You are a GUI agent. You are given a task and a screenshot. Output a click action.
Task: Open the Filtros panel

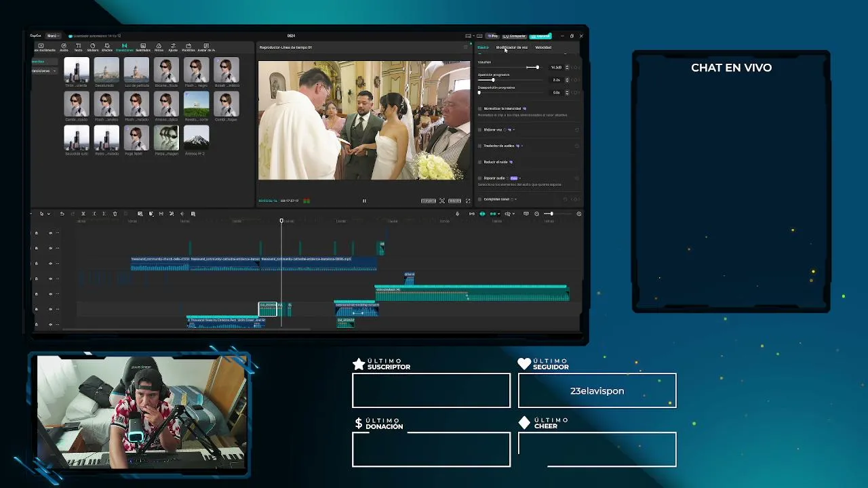pyautogui.click(x=159, y=47)
